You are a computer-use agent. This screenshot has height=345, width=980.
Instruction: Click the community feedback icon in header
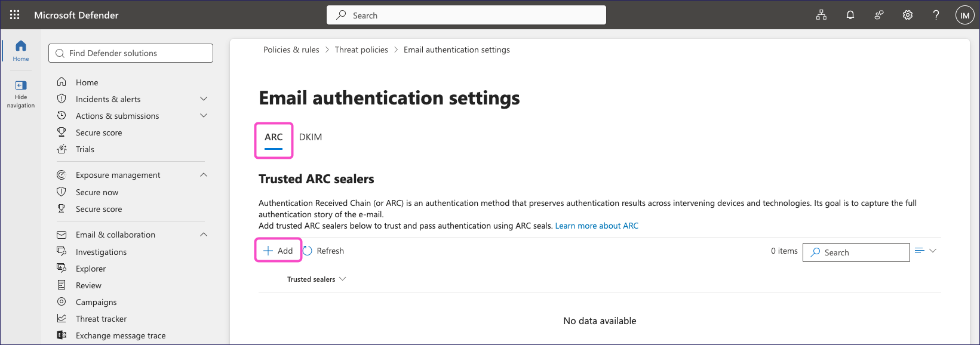879,16
